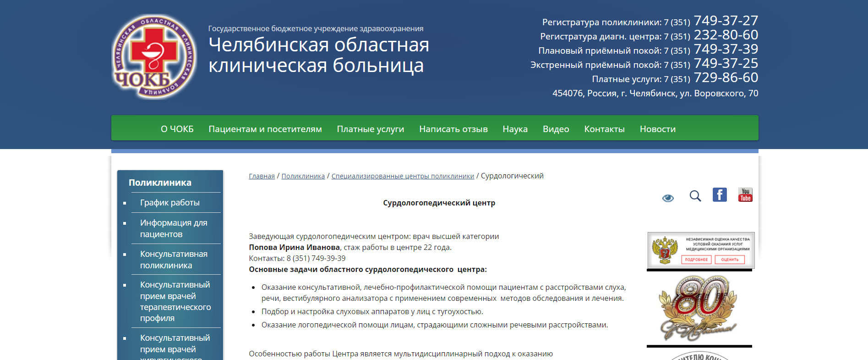Click the Государственное бюджетное учреждение здравоохранения subtitle

(316, 29)
